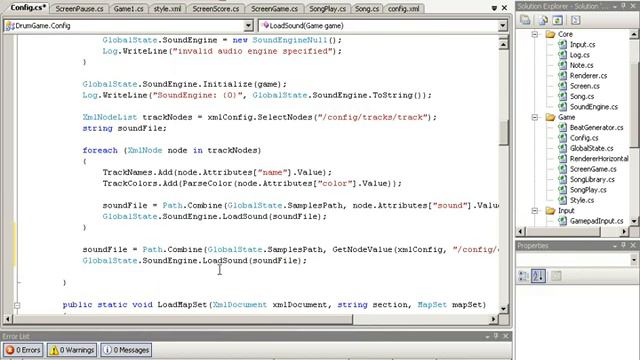Viewport: 640px width, 360px height.
Task: Pin the Properties panel auto-hide button
Action: point(623,245)
